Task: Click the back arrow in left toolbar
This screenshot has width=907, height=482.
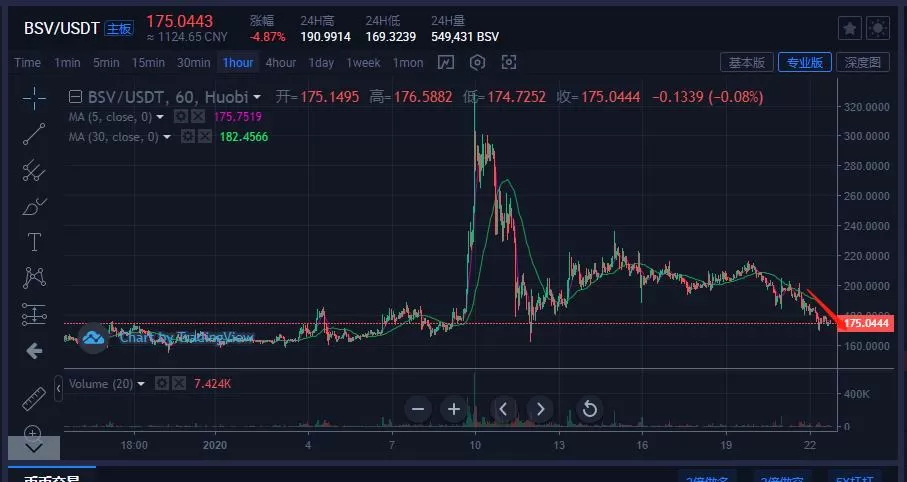Action: coord(34,350)
